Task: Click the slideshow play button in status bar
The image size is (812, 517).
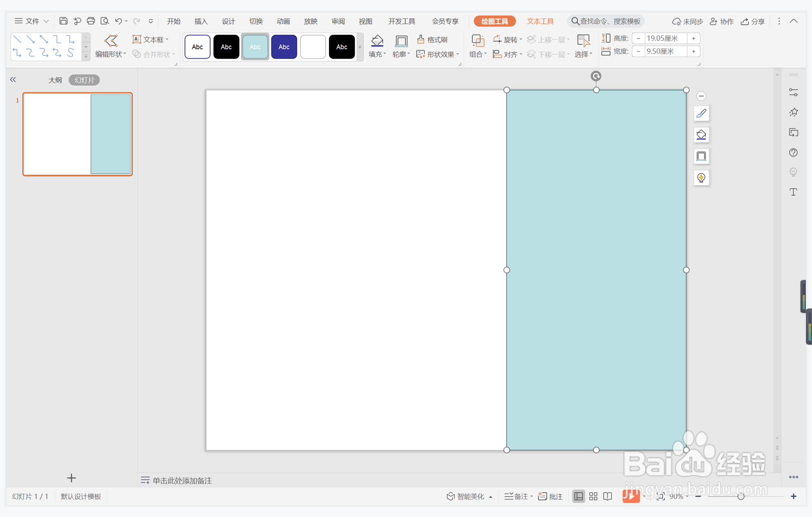Action: click(x=630, y=496)
